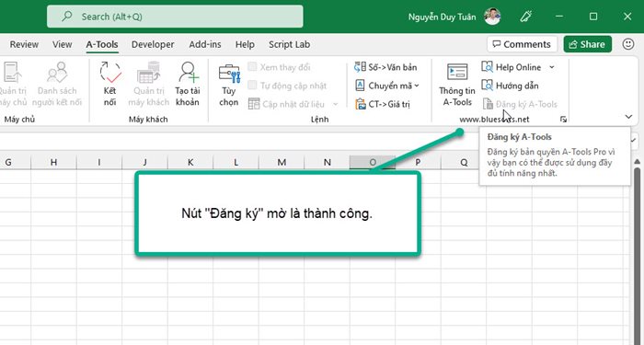Open the Add-ins tab
The height and width of the screenshot is (345, 644).
pyautogui.click(x=205, y=44)
